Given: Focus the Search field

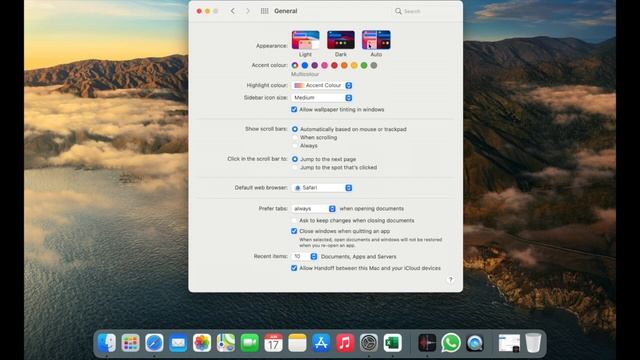Looking at the screenshot, I should click(424, 11).
